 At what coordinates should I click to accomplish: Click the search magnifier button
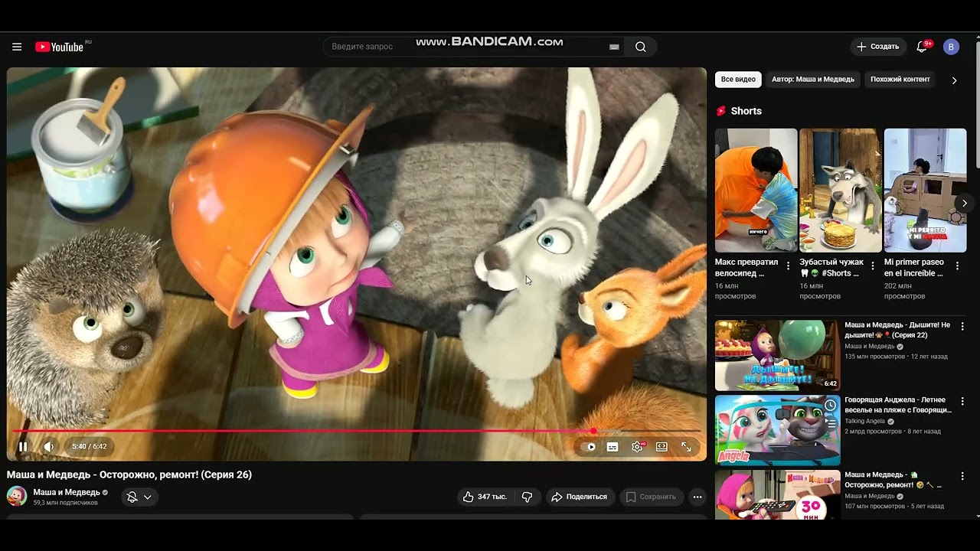tap(641, 47)
